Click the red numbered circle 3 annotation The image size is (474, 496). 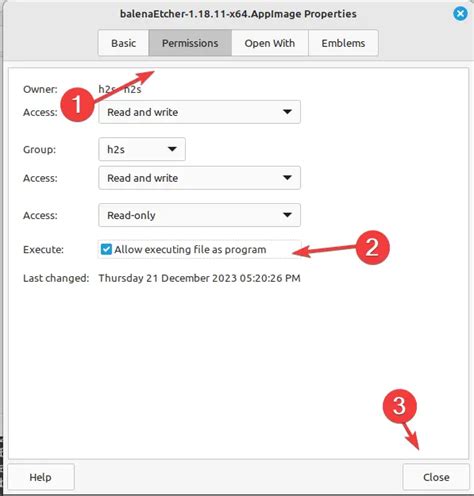coord(399,406)
